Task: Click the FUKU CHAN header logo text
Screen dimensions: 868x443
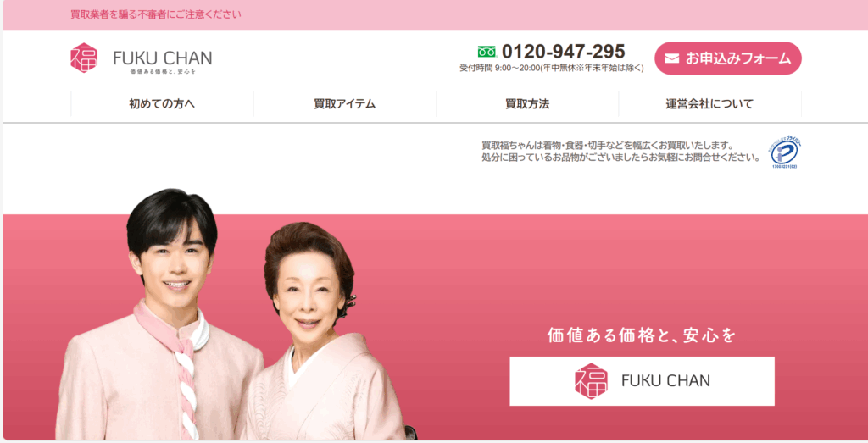Action: pos(163,58)
